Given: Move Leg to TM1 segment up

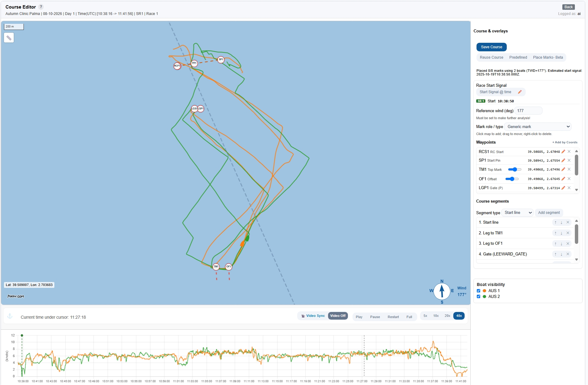Looking at the screenshot, I should 555,233.
